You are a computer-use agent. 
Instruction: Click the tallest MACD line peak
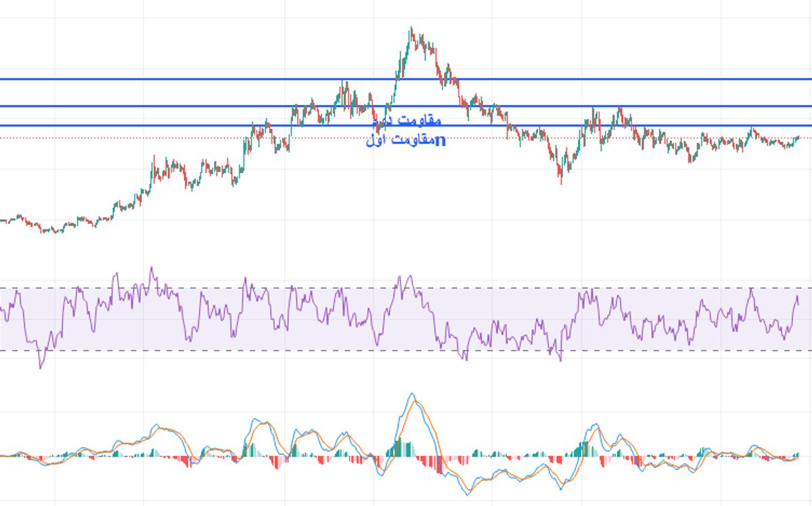coord(411,394)
